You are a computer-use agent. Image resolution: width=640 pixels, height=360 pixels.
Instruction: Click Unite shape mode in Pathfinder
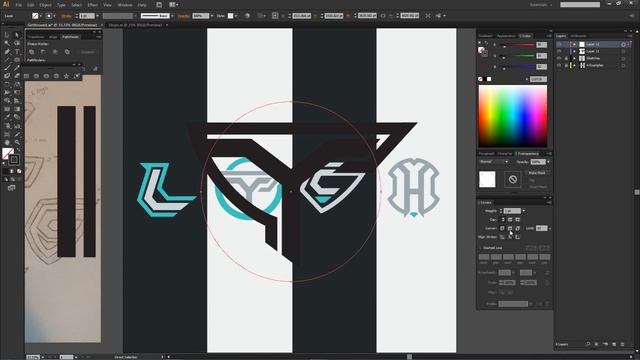coord(31,52)
